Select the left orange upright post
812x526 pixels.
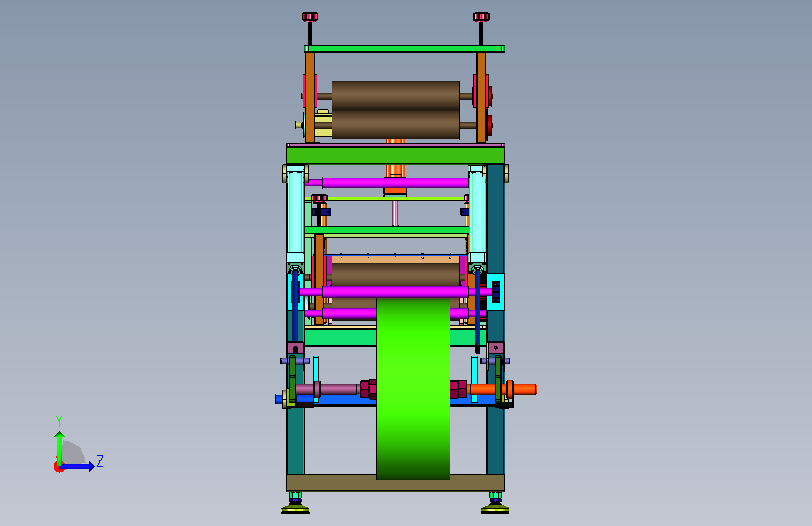pos(310,98)
